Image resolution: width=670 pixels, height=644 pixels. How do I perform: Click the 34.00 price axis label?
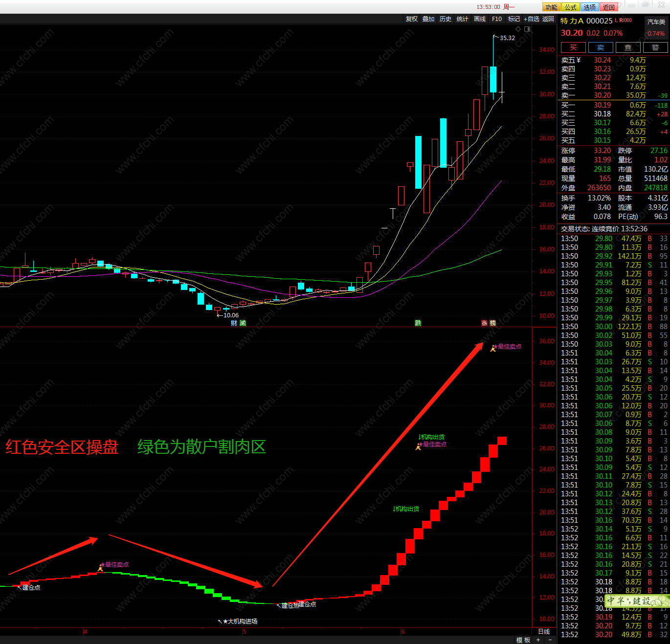tap(547, 50)
